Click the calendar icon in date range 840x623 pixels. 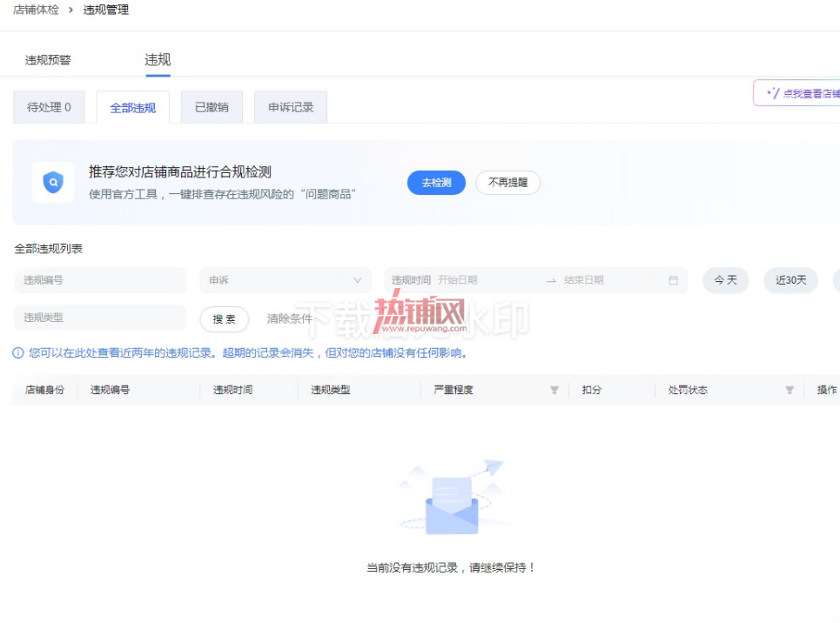673,280
